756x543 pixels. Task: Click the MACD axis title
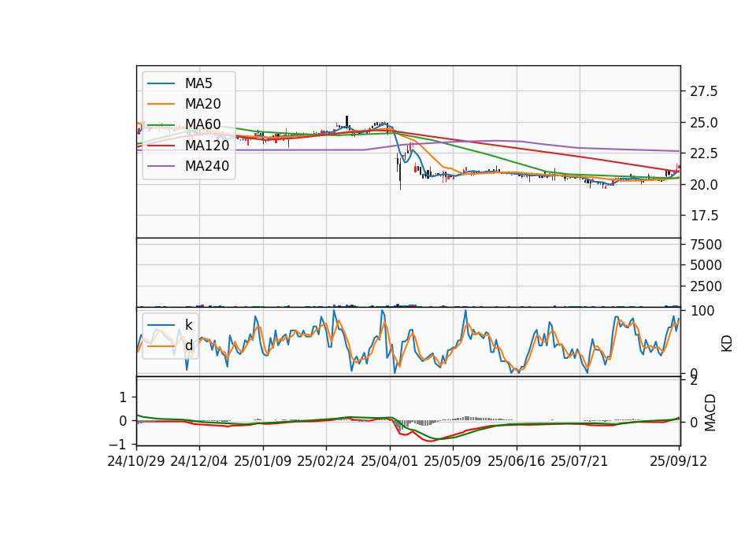click(x=710, y=412)
